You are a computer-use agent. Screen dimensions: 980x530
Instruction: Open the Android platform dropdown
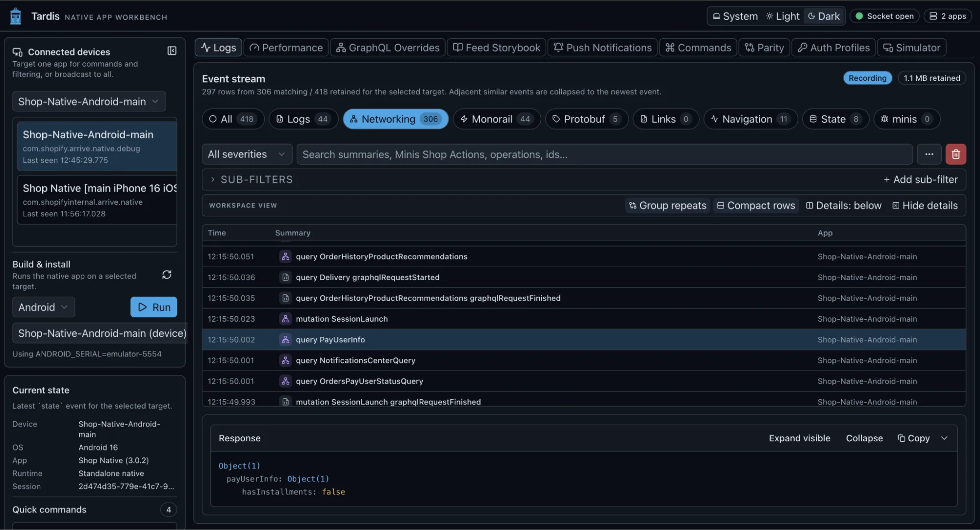pos(44,307)
